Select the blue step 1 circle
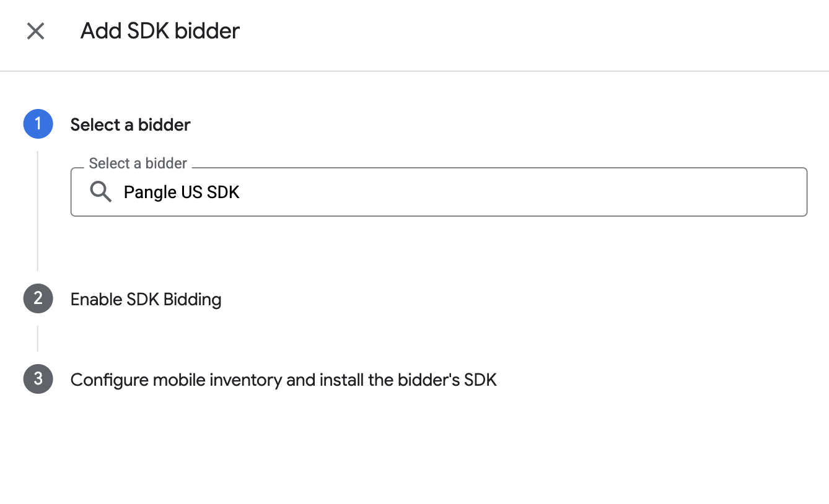 tap(38, 124)
